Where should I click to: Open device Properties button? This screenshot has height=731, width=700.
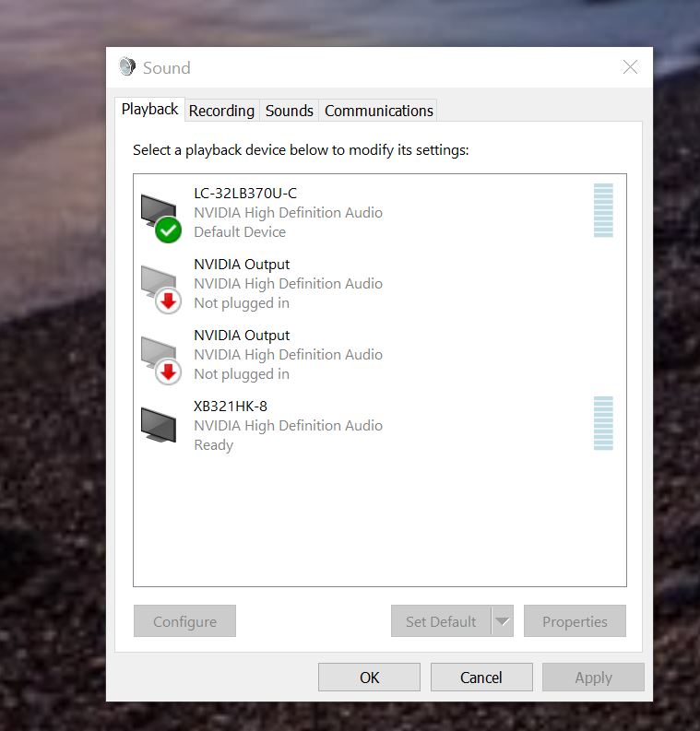[575, 621]
